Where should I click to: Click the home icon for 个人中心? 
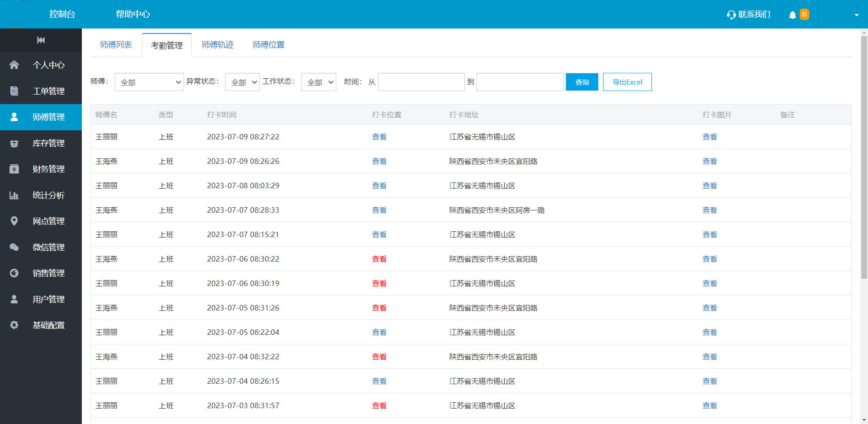[14, 65]
